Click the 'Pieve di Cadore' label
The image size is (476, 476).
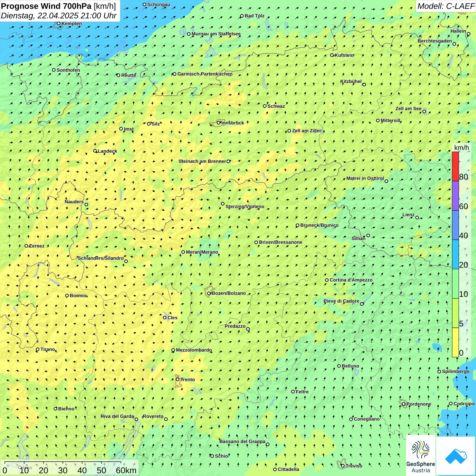(x=341, y=301)
